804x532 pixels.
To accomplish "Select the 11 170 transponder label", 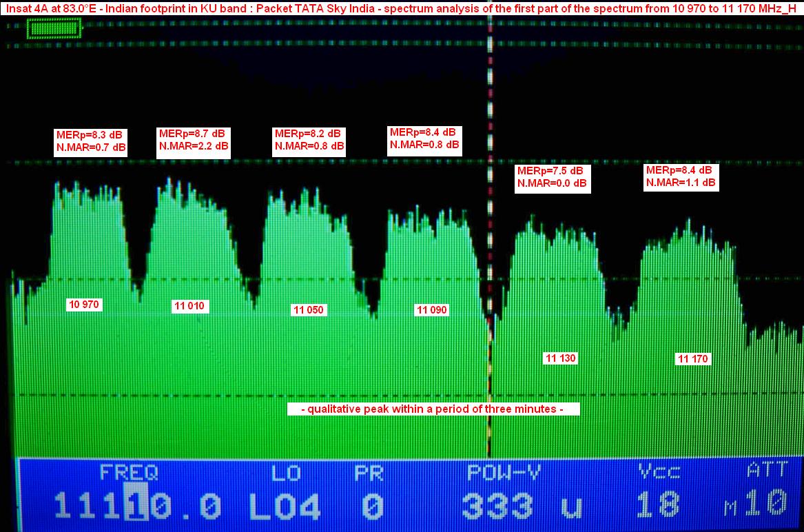I will 692,359.
